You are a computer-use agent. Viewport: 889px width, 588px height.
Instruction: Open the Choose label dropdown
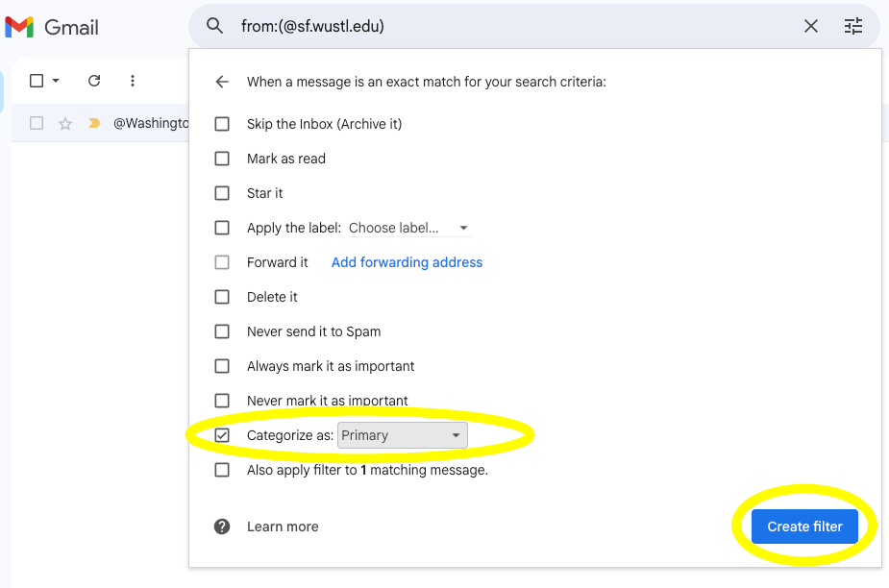click(408, 228)
